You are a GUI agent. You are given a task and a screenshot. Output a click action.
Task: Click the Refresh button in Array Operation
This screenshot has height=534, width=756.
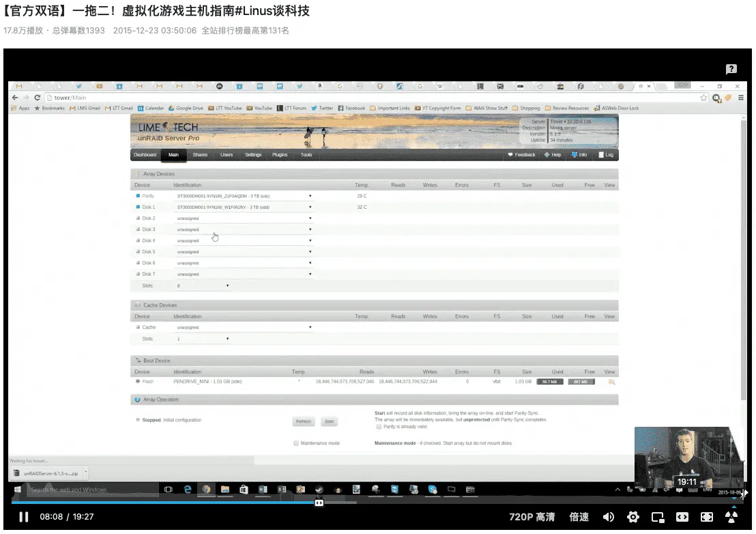pos(303,421)
